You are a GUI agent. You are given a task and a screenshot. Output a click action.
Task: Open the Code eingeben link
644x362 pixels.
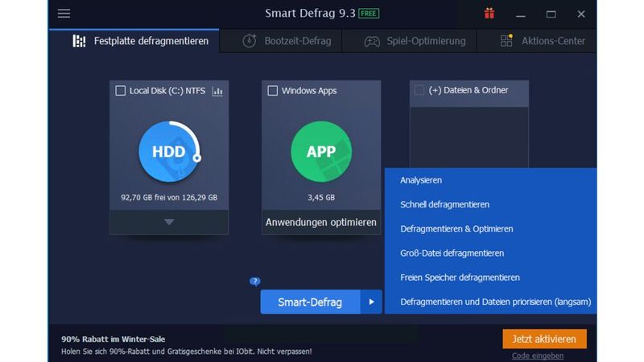click(x=537, y=356)
